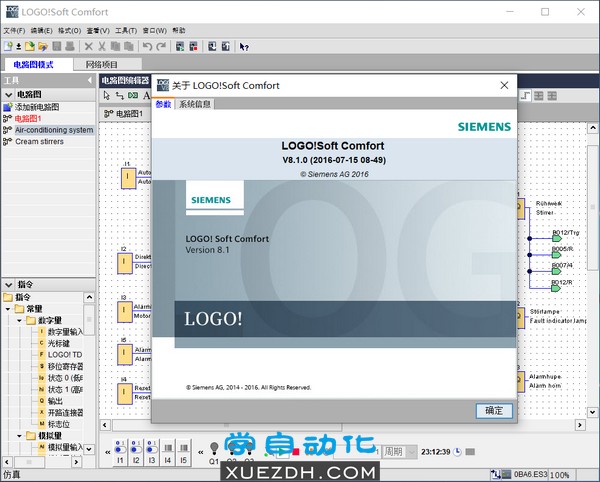Collapse the 指令 section chevron

(9, 285)
